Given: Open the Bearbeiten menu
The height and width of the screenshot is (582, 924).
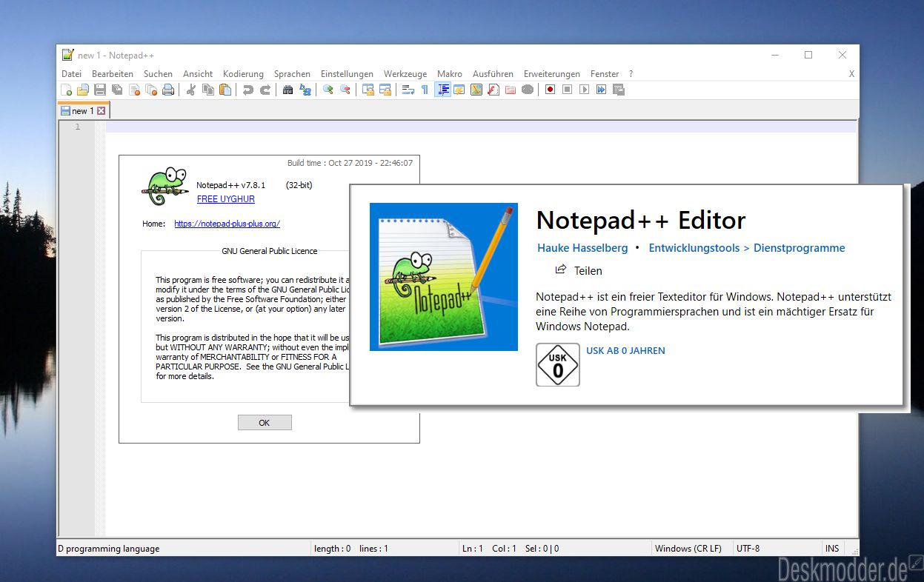Looking at the screenshot, I should coord(113,74).
